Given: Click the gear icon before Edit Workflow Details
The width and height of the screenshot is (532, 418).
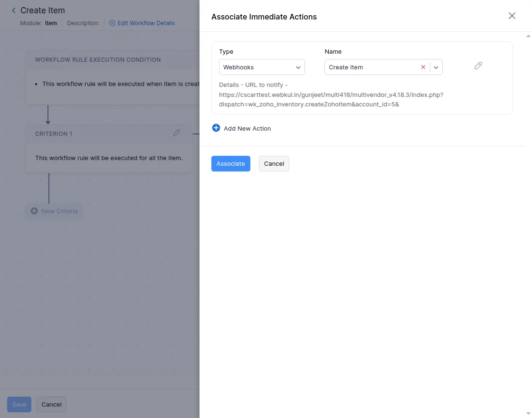Looking at the screenshot, I should click(113, 23).
